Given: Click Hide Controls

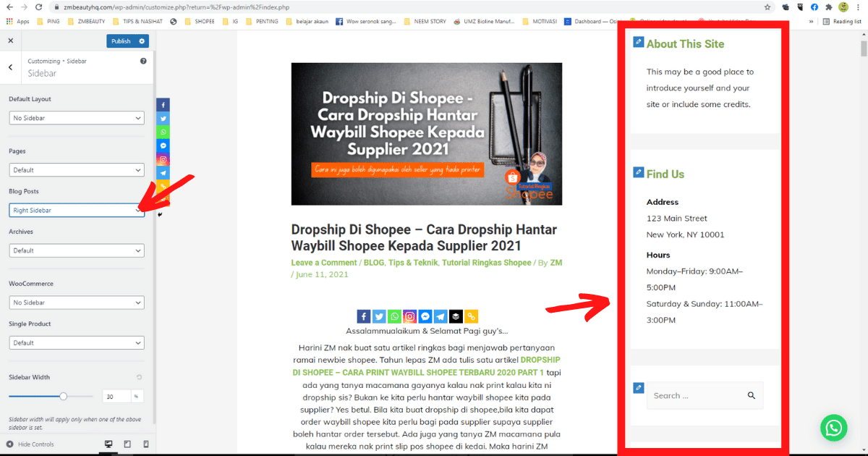Looking at the screenshot, I should pos(30,444).
